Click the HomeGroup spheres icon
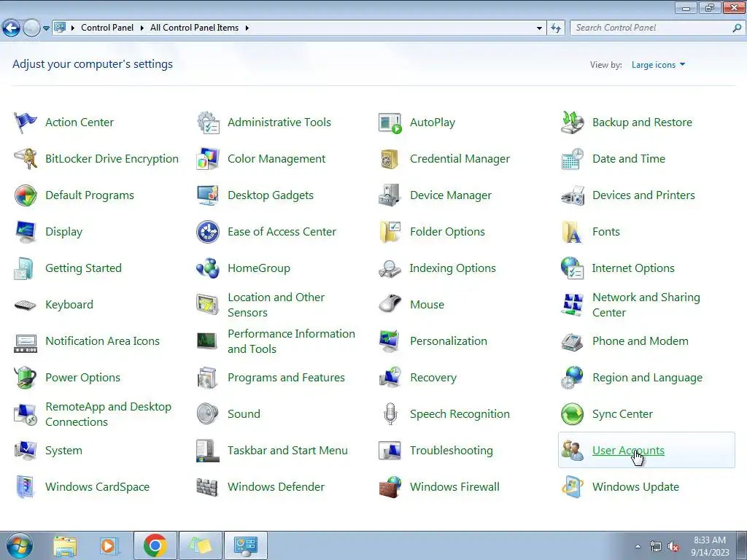The height and width of the screenshot is (560, 747). click(208, 268)
